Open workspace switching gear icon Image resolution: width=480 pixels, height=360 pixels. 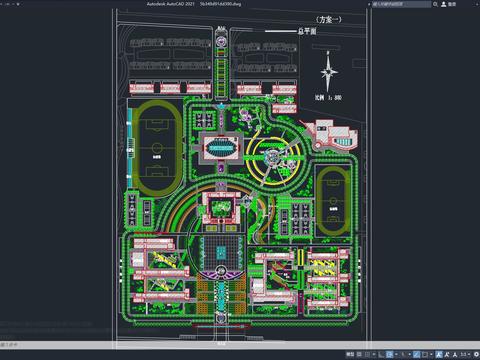pyautogui.click(x=476, y=354)
